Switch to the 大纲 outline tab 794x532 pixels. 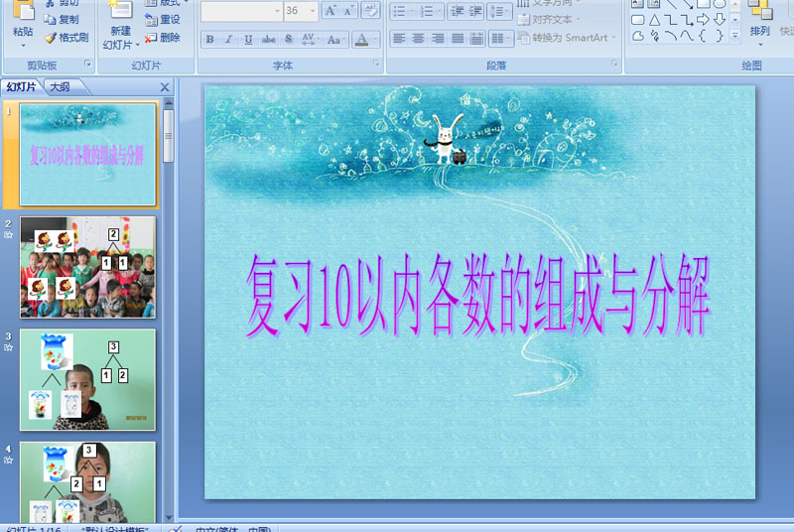pyautogui.click(x=60, y=87)
